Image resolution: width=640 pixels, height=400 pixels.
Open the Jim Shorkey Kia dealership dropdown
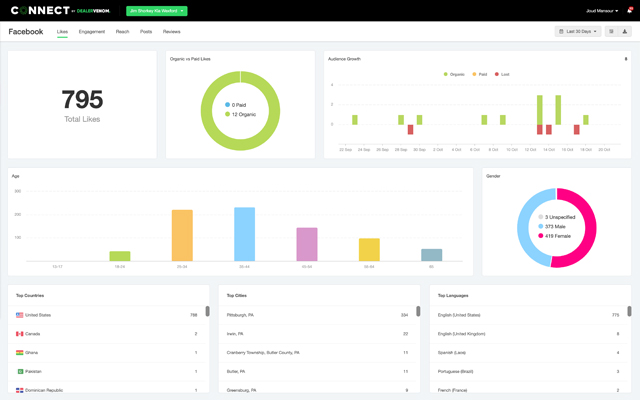(157, 11)
